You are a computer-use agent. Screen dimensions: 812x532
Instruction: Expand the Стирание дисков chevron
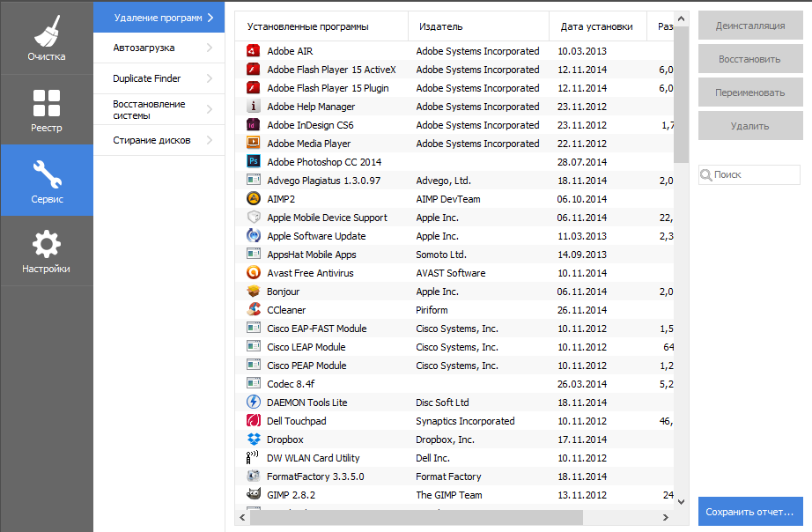pos(210,140)
